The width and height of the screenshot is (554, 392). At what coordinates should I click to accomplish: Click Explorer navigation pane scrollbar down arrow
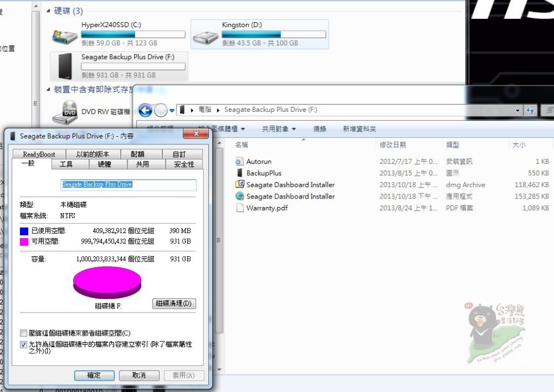click(x=220, y=369)
